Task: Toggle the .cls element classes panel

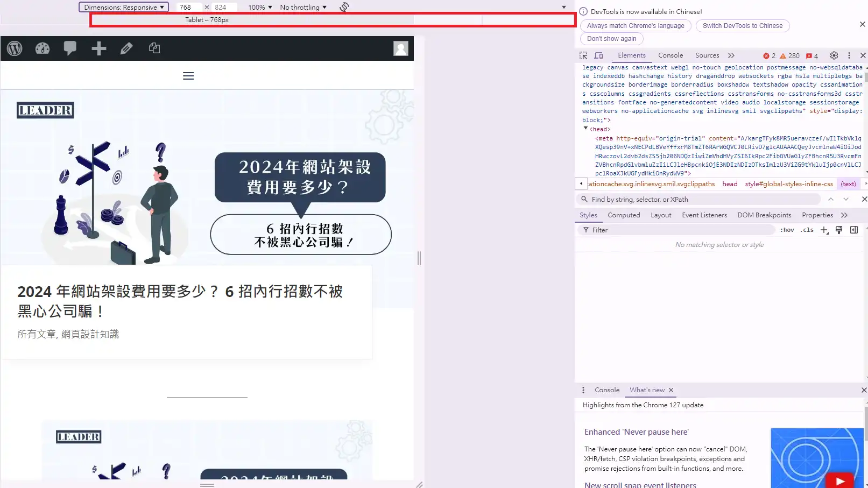Action: click(x=807, y=230)
